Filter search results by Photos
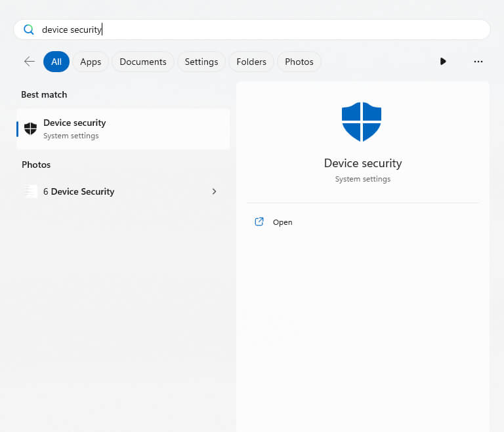This screenshot has width=504, height=432. pos(299,62)
